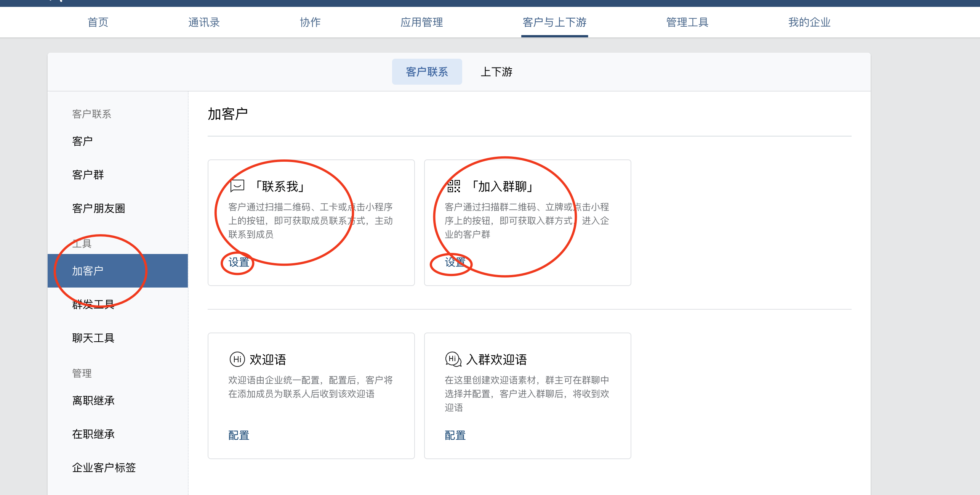
Task: Click the 首页 navigation item
Action: click(98, 22)
